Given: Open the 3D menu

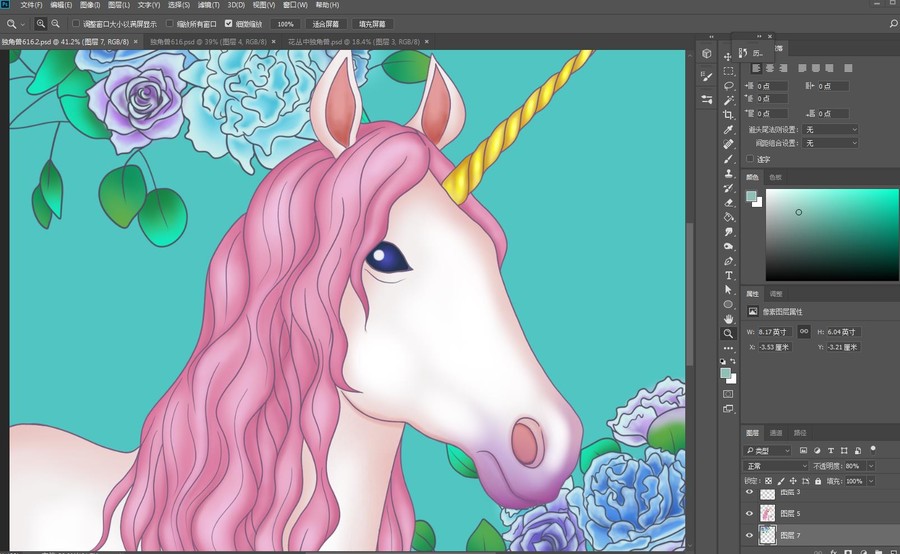Looking at the screenshot, I should point(236,5).
